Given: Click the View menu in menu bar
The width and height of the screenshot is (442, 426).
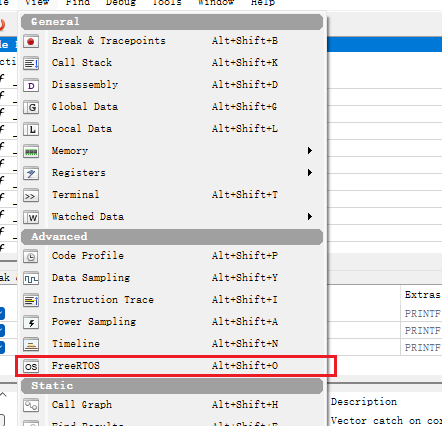Looking at the screenshot, I should [37, 2].
